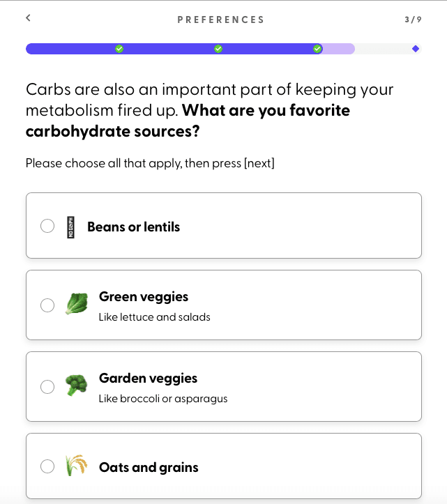The width and height of the screenshot is (447, 504).
Task: Click the 3/9 step counter
Action: [413, 20]
